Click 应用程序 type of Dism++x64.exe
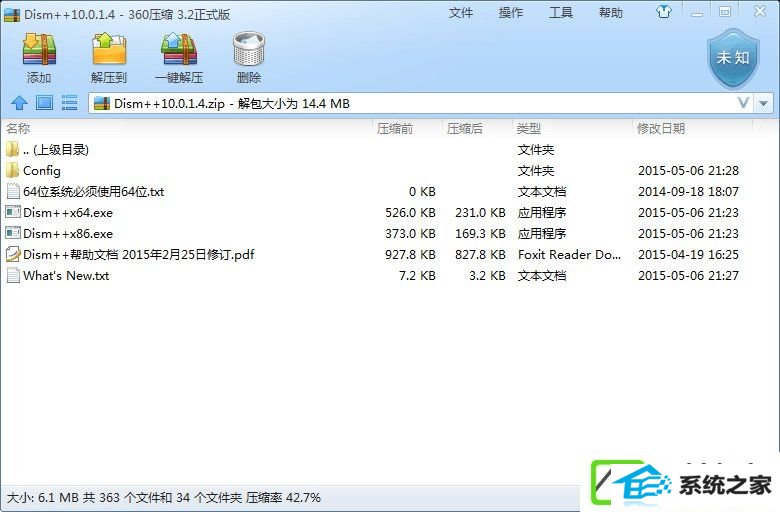 542,212
